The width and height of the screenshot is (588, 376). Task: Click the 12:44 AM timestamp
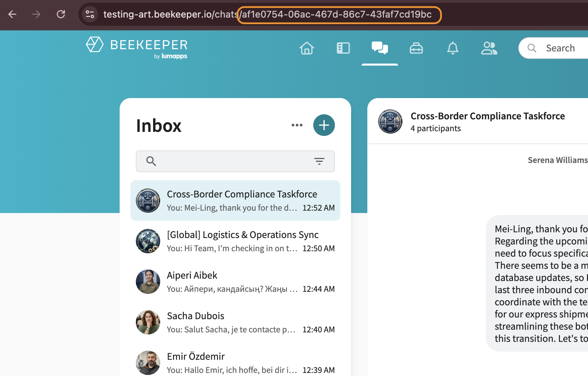319,289
